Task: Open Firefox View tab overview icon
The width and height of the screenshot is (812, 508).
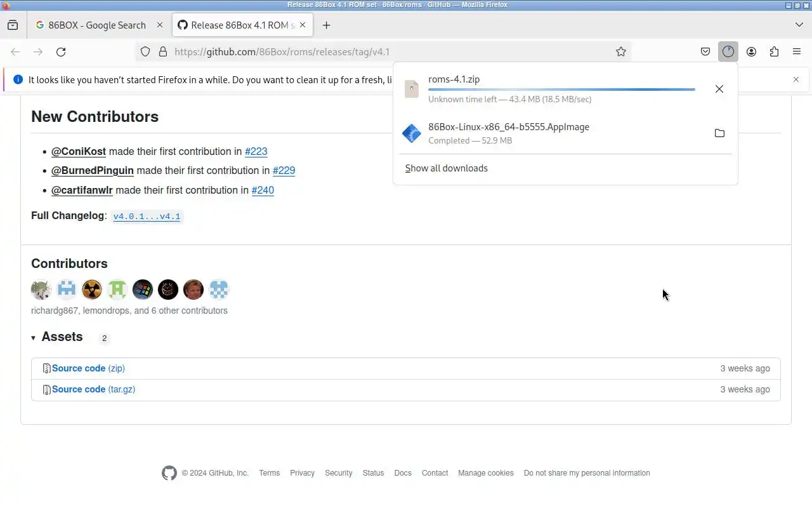Action: click(13, 25)
